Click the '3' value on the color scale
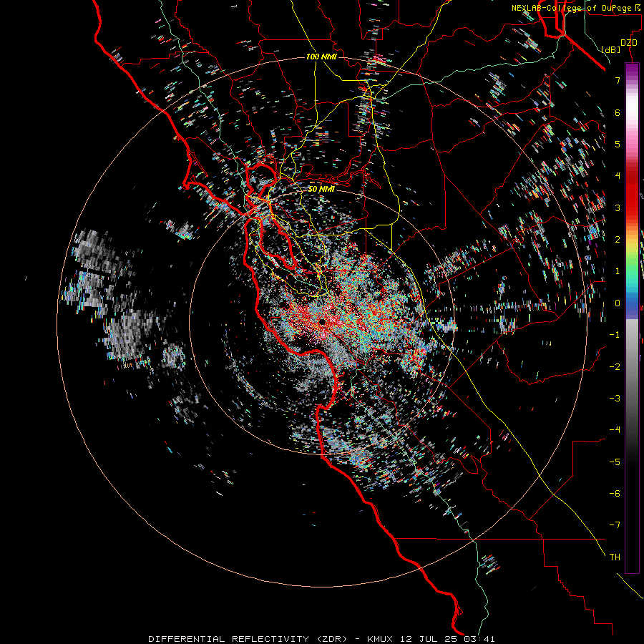The height and width of the screenshot is (644, 644). tap(618, 208)
